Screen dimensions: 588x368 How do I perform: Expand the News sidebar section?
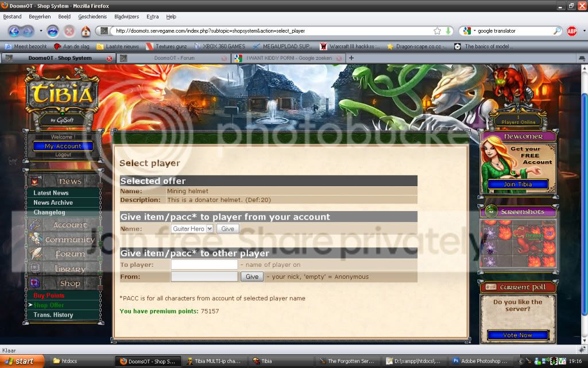point(64,181)
